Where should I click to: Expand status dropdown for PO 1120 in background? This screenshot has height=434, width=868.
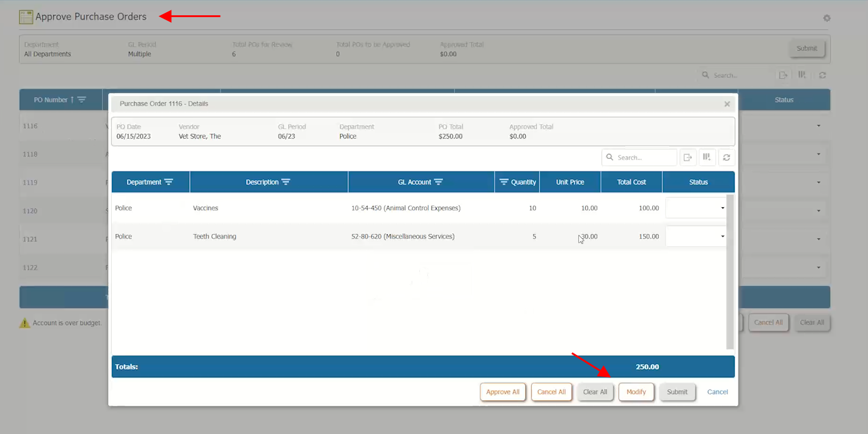click(818, 211)
